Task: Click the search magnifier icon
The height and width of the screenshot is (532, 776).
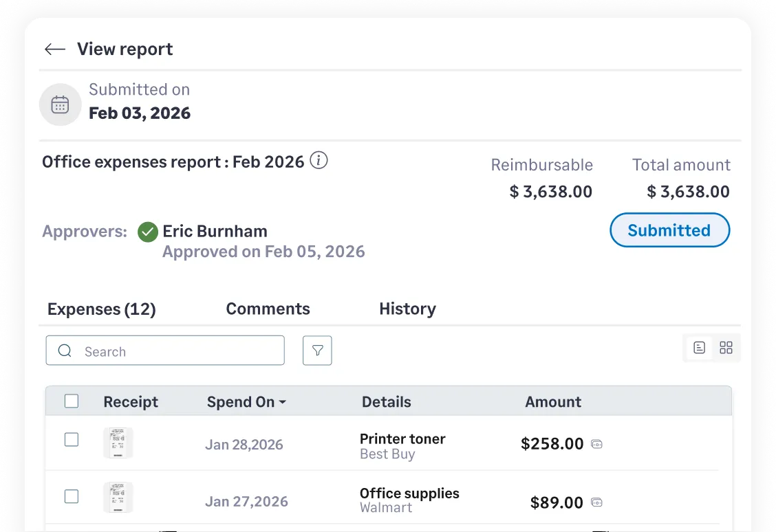Action: pyautogui.click(x=65, y=351)
